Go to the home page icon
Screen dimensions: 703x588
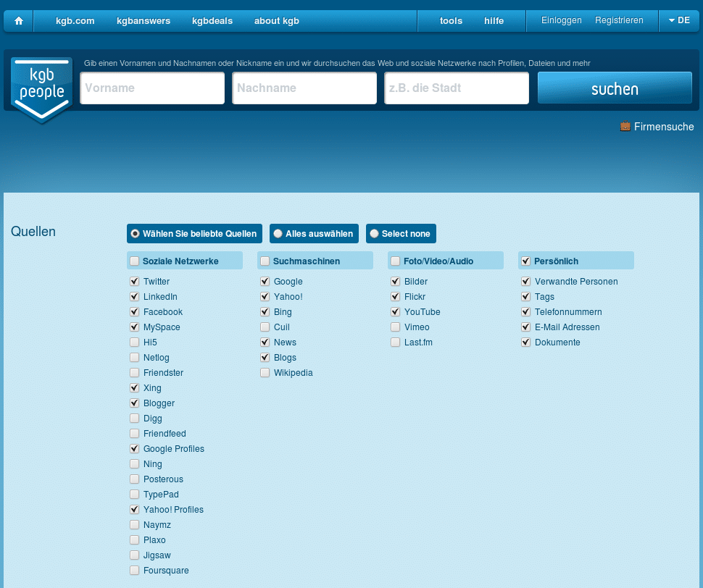(19, 20)
